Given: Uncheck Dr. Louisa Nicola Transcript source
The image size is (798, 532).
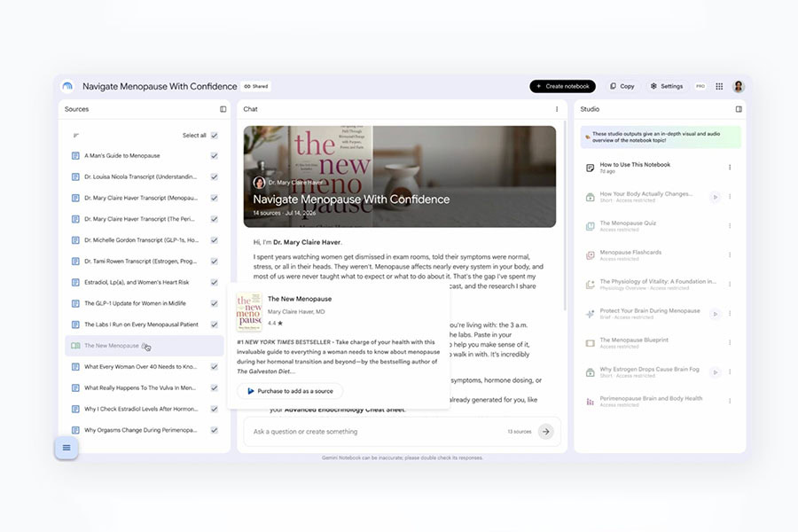Looking at the screenshot, I should click(215, 177).
